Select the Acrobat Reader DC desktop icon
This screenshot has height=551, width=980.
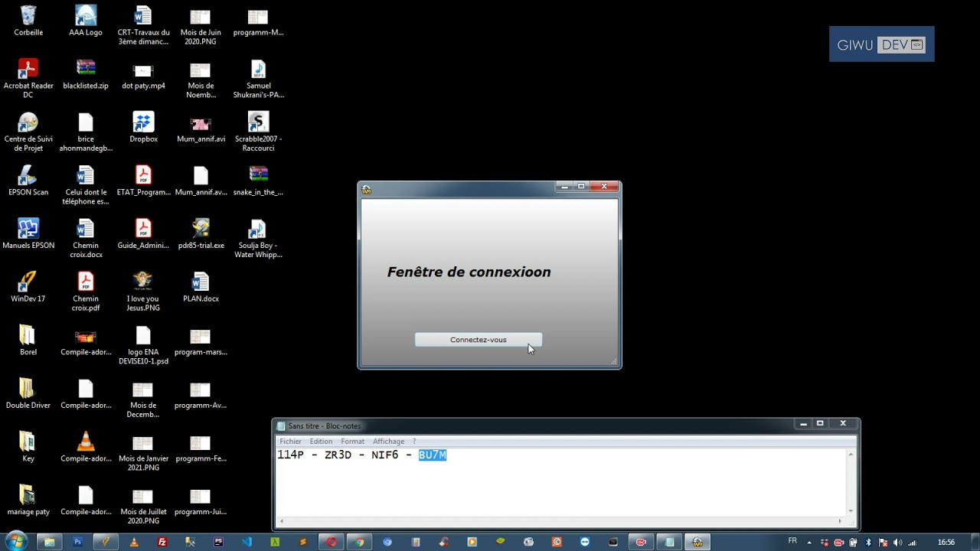point(28,79)
